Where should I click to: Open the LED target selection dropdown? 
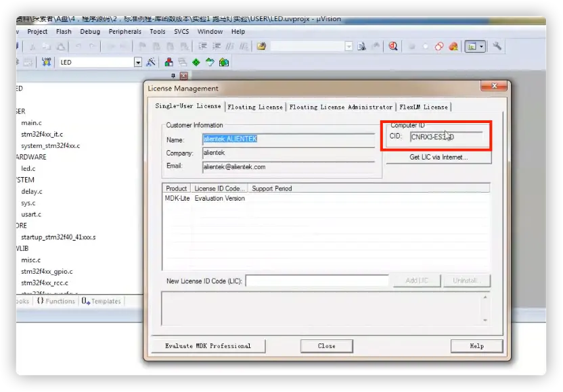coord(138,62)
